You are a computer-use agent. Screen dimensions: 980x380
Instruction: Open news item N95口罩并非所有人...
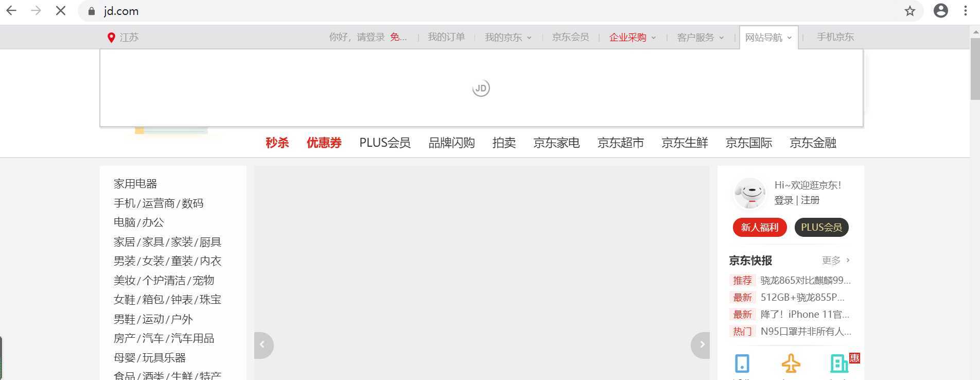[806, 332]
